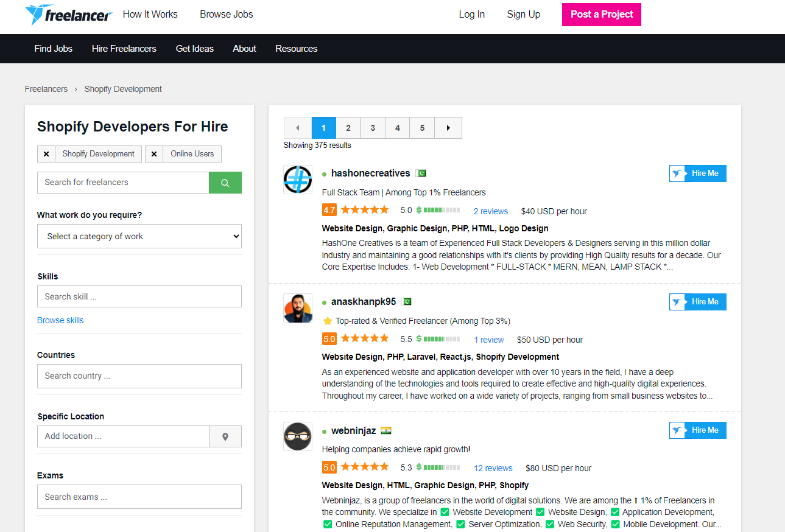Click webninjaz avatar icon

(x=298, y=436)
